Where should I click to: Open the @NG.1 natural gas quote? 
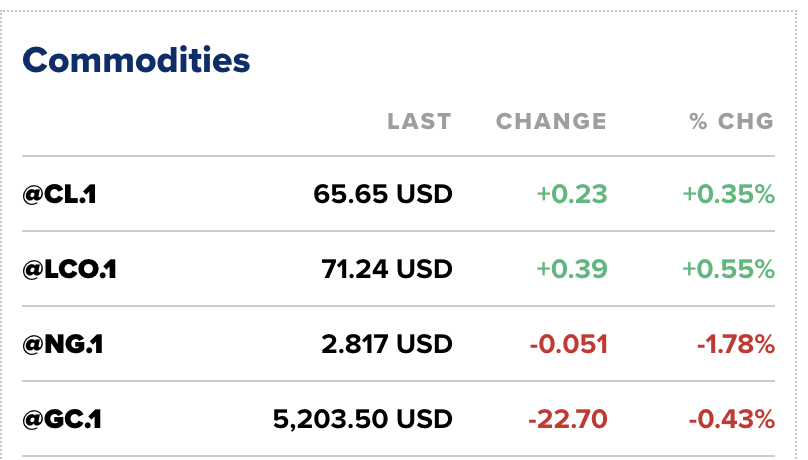tap(63, 345)
